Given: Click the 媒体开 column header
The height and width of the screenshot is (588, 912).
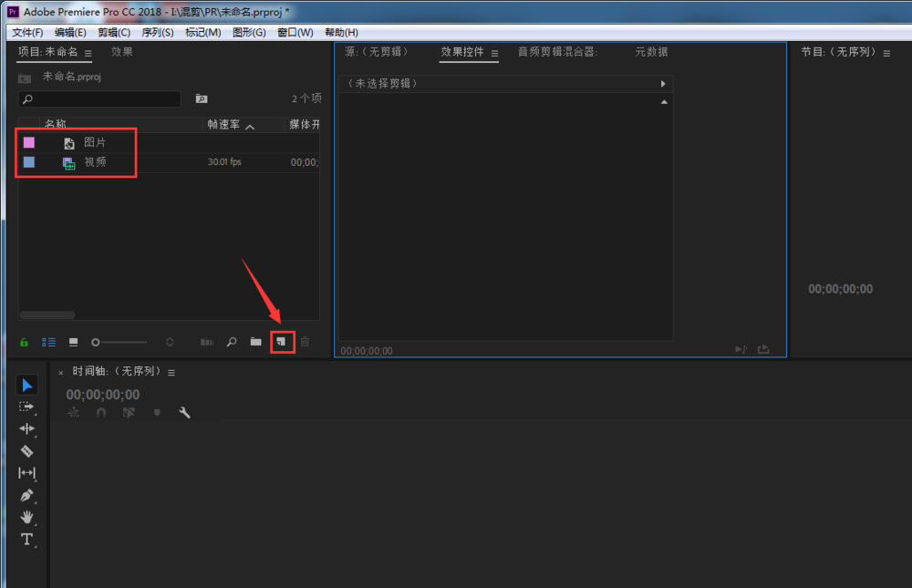Looking at the screenshot, I should (x=305, y=125).
